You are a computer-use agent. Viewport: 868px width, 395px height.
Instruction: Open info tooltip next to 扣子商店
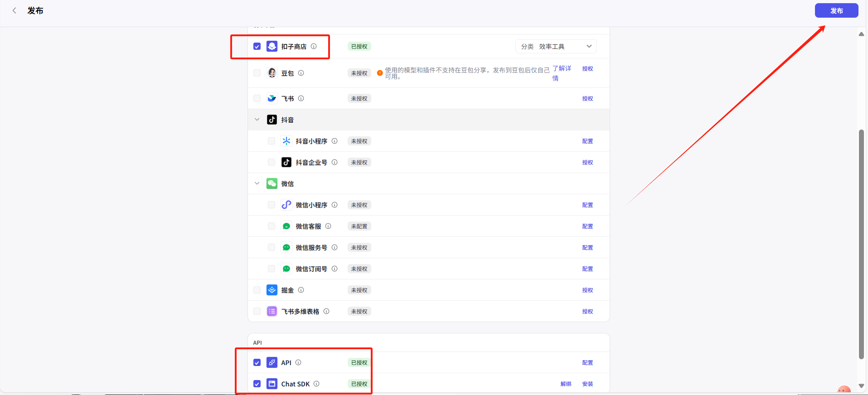(x=314, y=46)
